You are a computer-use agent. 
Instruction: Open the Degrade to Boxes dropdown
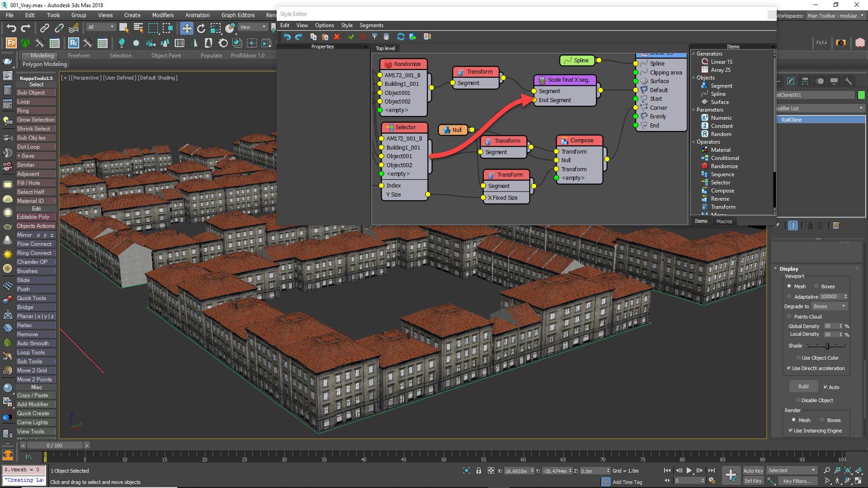[829, 306]
